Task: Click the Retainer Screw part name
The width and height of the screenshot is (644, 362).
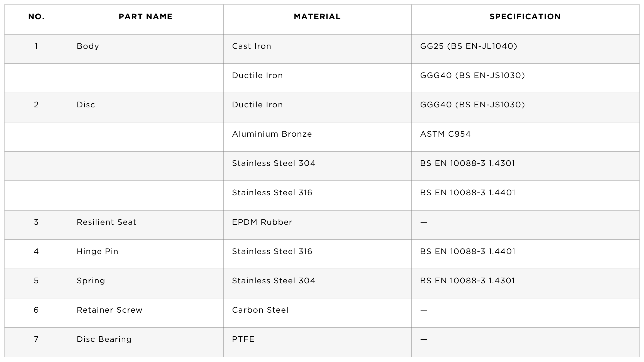Action: [x=109, y=310]
